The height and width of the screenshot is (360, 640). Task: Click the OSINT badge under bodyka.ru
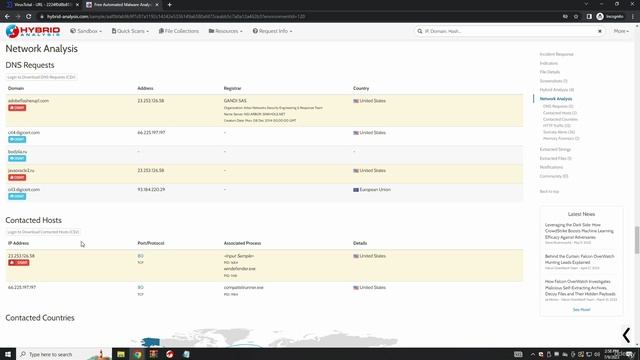click(x=17, y=158)
